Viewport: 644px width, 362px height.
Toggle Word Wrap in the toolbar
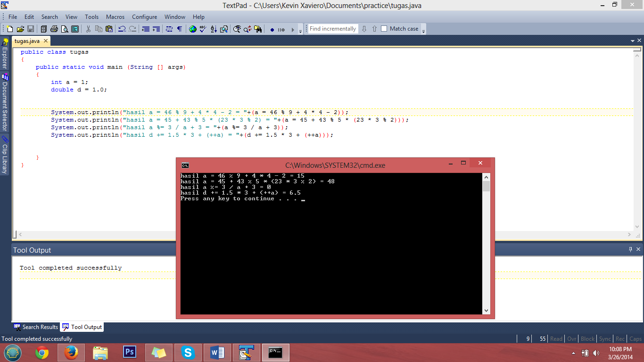click(x=169, y=29)
